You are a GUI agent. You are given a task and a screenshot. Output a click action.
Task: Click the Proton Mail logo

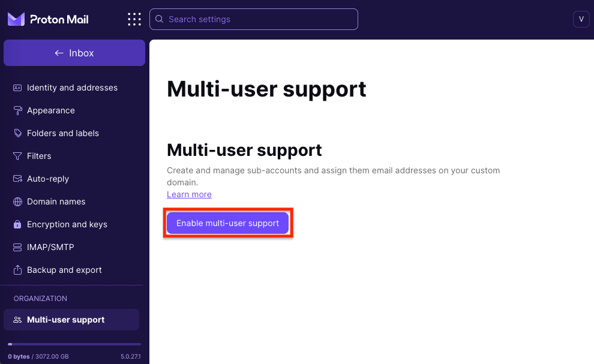pos(47,19)
